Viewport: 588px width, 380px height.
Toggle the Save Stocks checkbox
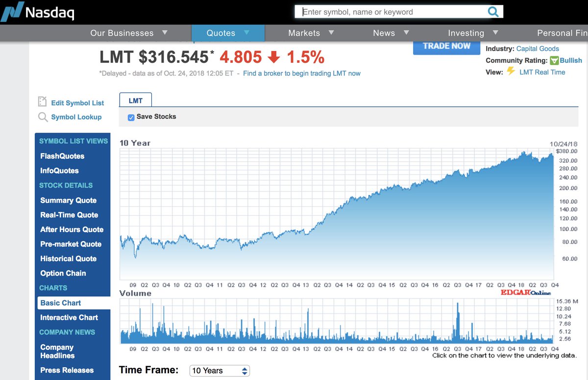coord(131,118)
